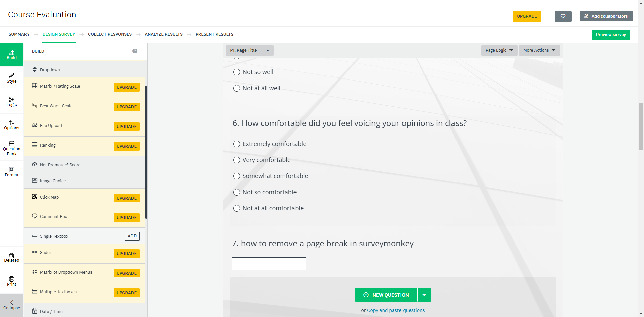Click the Preview survey button

[x=610, y=35]
